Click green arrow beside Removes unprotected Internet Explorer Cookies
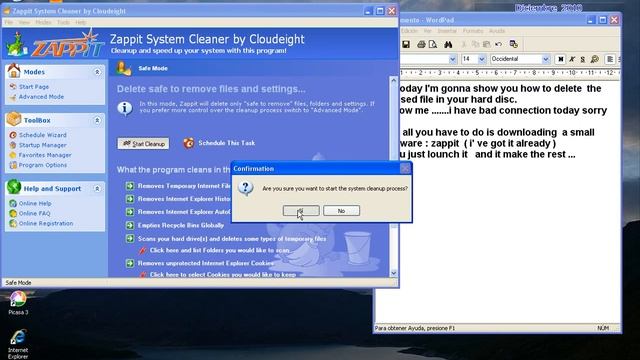 click(130, 263)
